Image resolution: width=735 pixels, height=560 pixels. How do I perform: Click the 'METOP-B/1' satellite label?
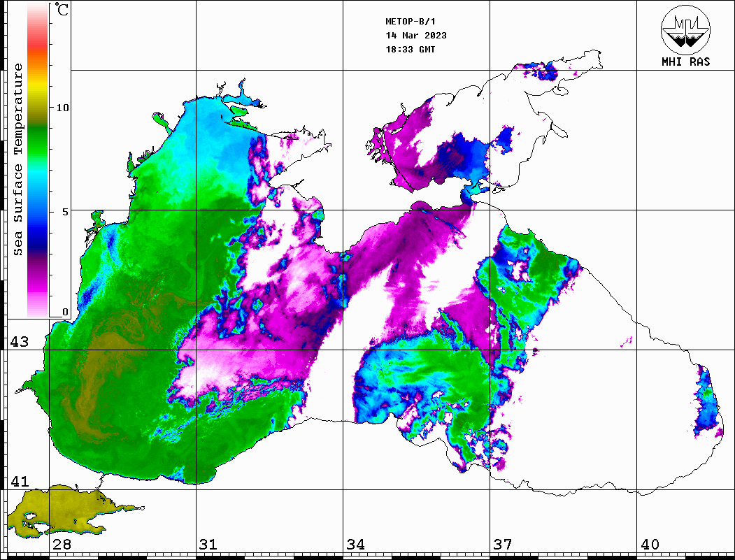(410, 22)
